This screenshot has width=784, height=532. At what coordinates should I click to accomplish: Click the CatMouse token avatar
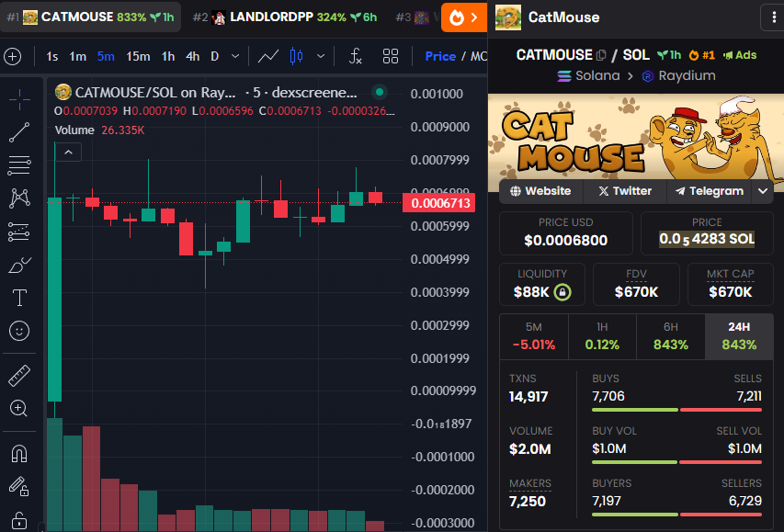[x=508, y=17]
